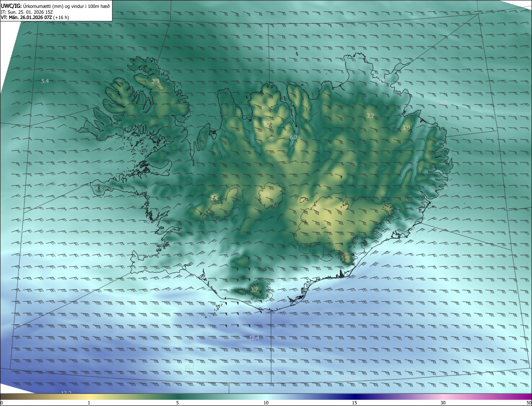
Task: Click the 10 tick label on the color scale
Action: point(266,403)
